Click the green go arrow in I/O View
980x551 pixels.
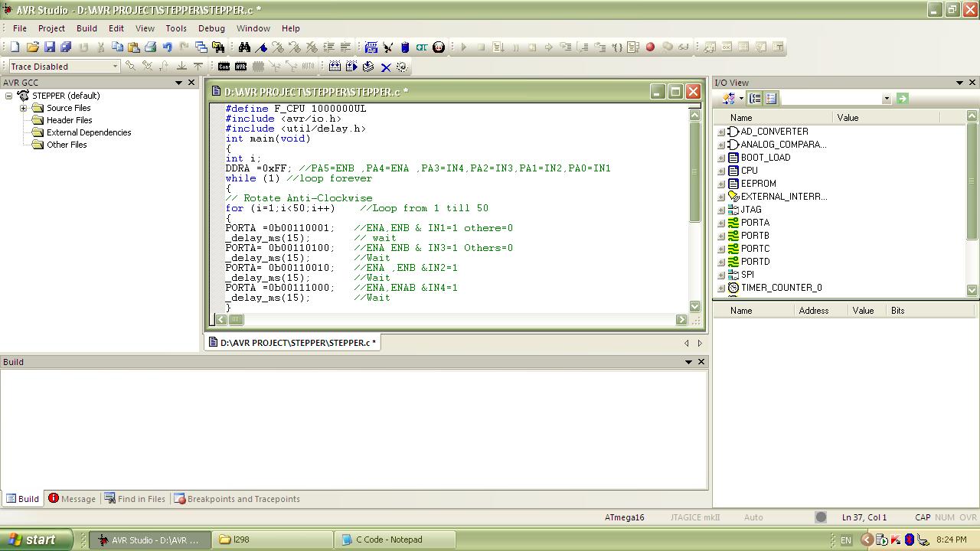tap(902, 98)
